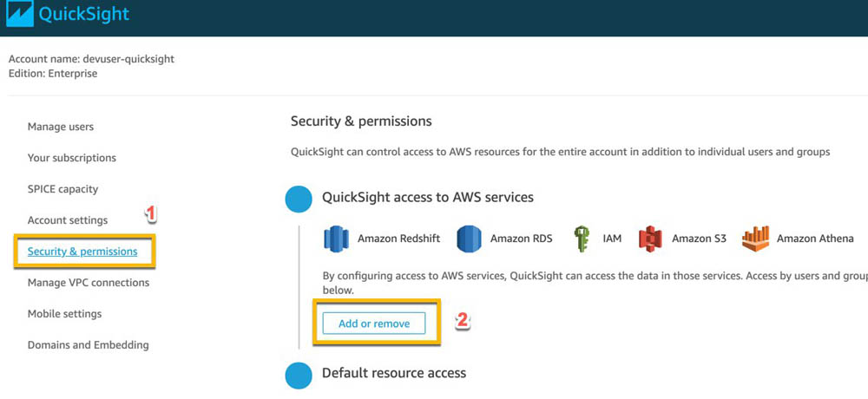Click the blue circle beside QuickSight access
868x399 pixels.
click(299, 198)
